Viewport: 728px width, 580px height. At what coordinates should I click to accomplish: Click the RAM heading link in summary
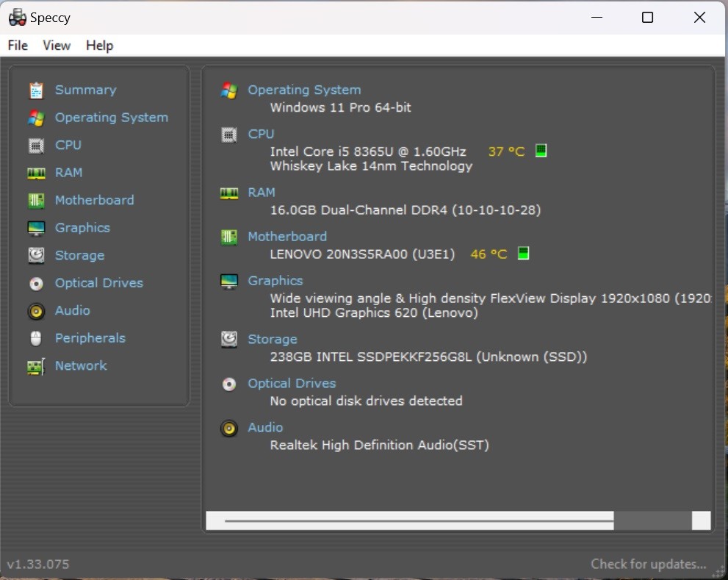tap(262, 193)
